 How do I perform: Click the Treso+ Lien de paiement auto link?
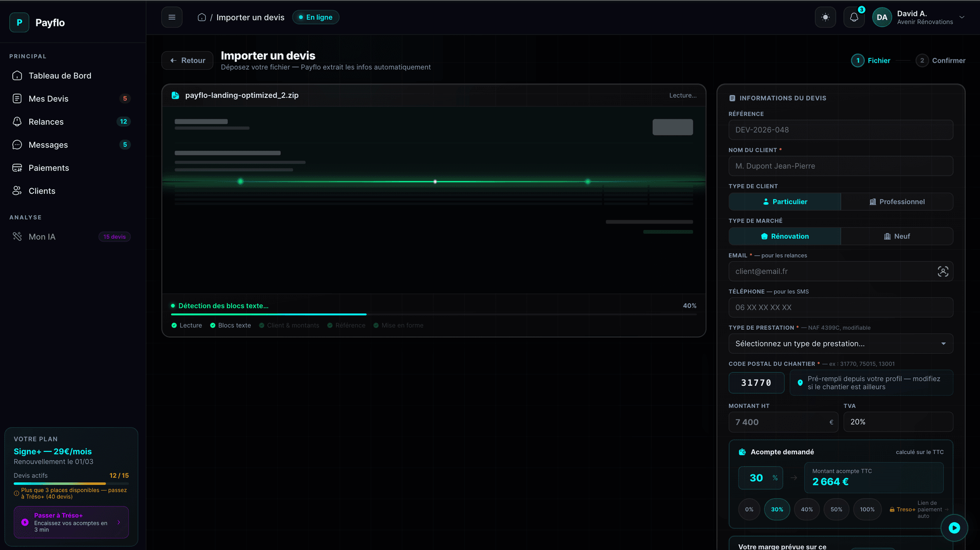point(919,509)
